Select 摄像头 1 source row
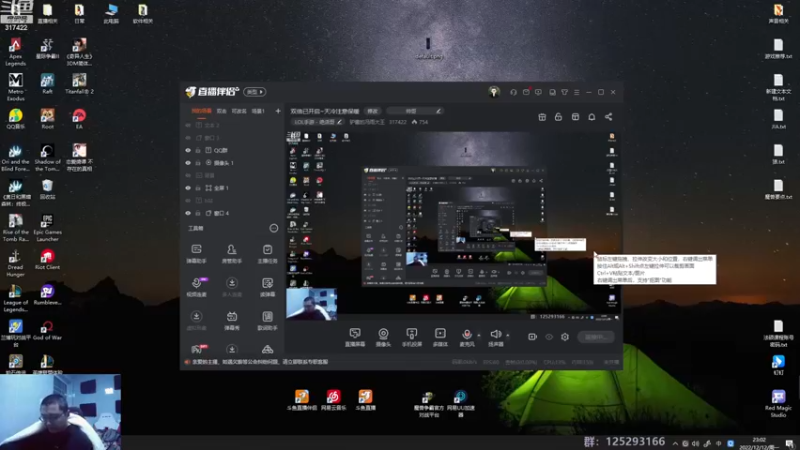The width and height of the screenshot is (800, 450). point(232,163)
